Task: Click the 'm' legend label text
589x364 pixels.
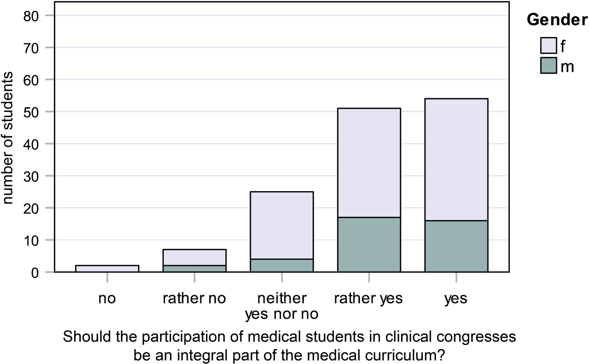Action: (567, 67)
